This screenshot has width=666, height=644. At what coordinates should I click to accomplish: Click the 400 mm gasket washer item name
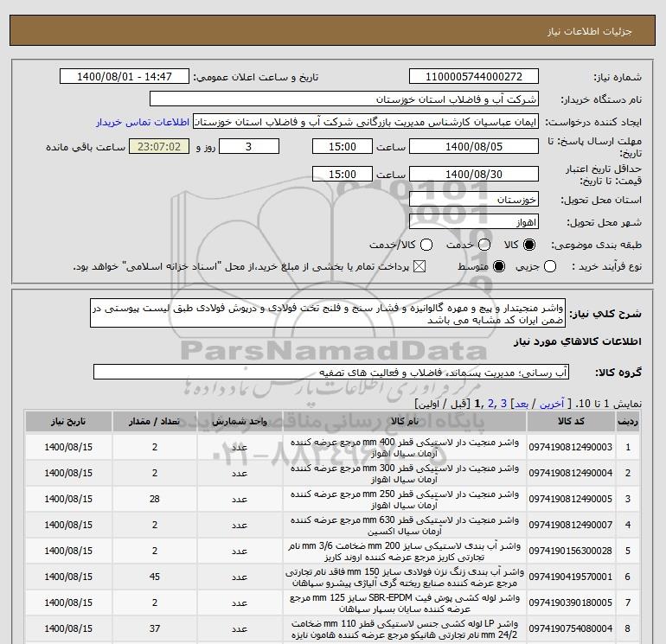pos(405,448)
